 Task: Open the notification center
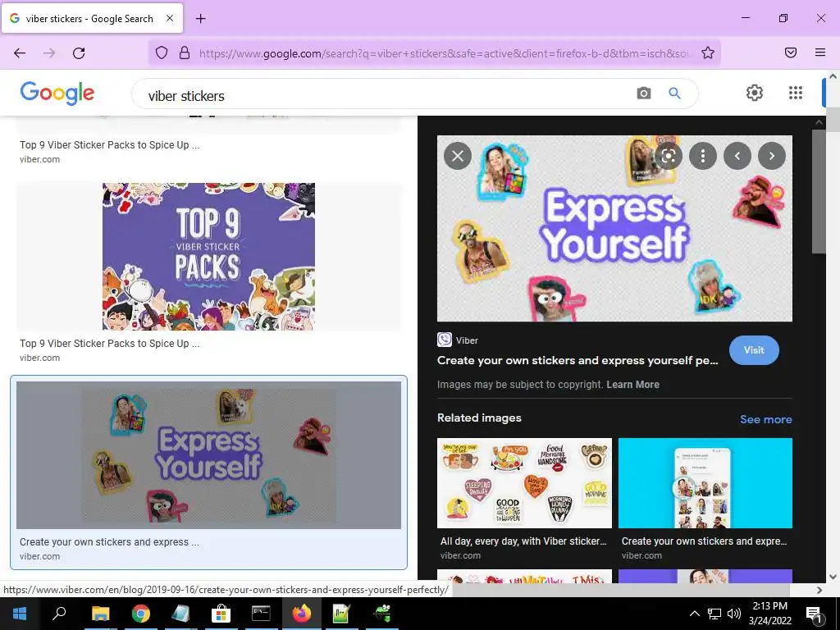[x=814, y=614]
